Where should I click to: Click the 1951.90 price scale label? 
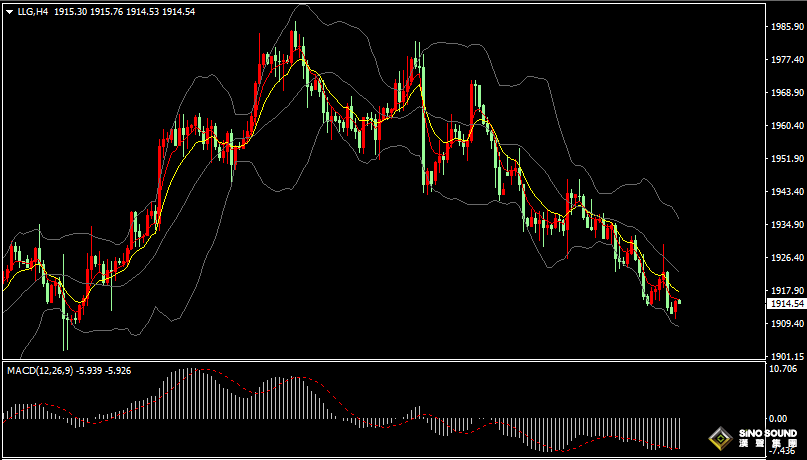(785, 159)
